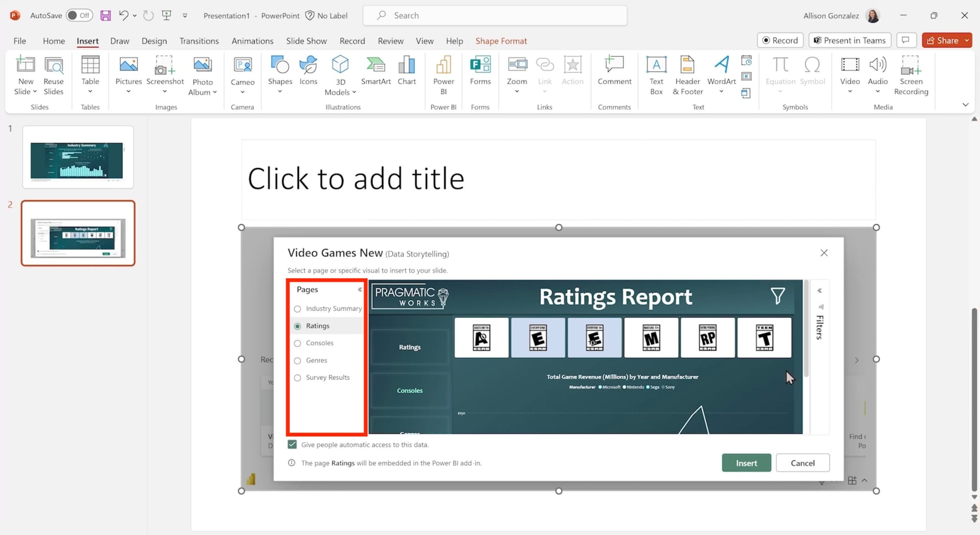980x535 pixels.
Task: Start Screen Recording
Action: pos(911,75)
